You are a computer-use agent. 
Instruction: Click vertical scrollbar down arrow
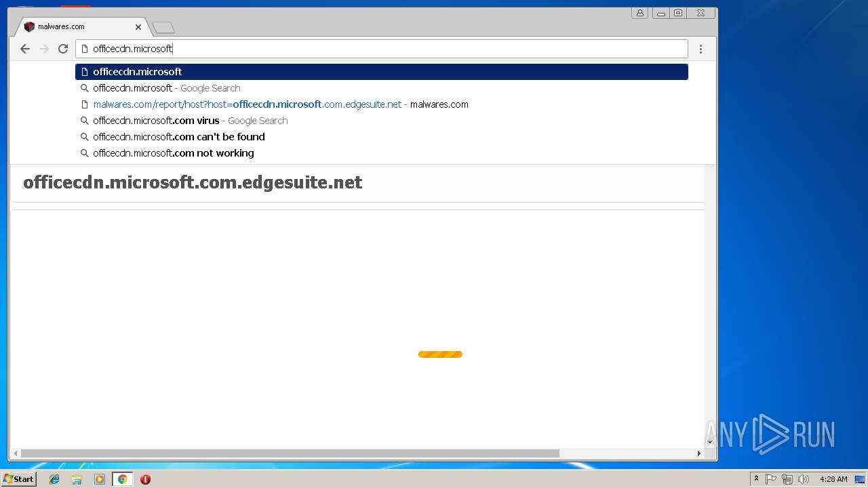tap(710, 442)
